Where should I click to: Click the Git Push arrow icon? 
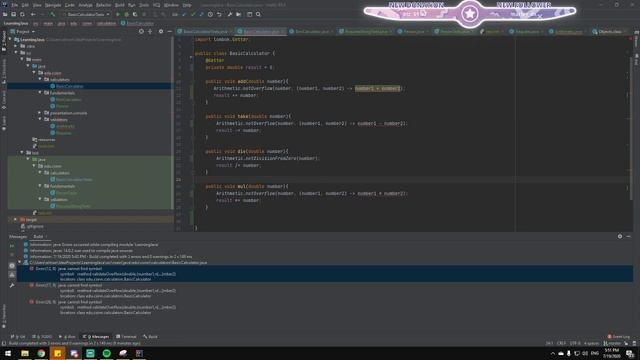coord(201,14)
